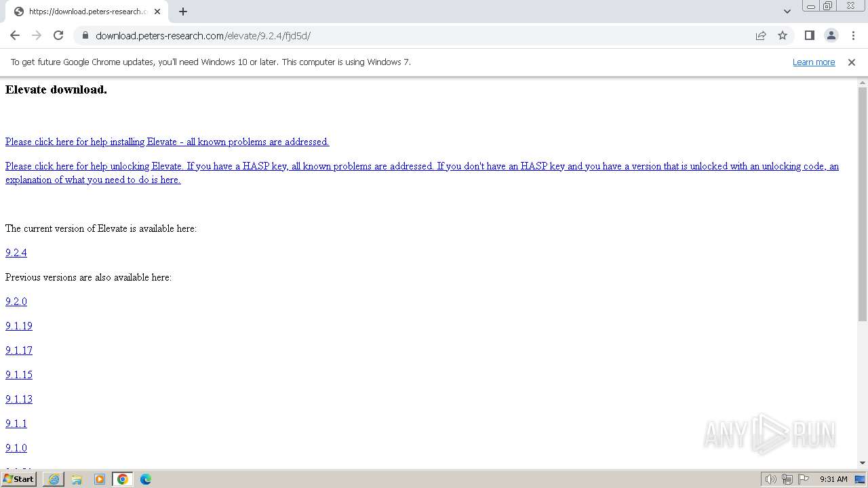Viewport: 868px width, 488px height.
Task: Open previous version 9.1.13 link
Action: [19, 399]
